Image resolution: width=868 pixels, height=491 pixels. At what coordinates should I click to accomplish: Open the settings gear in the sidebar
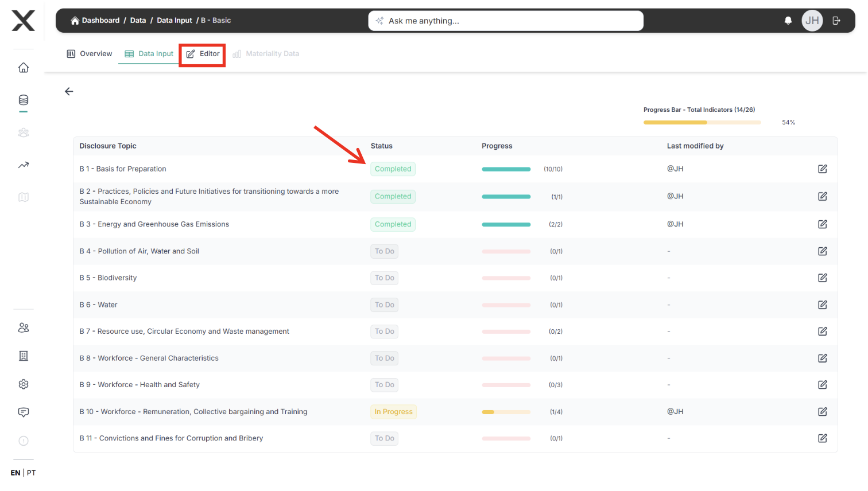[x=24, y=384]
